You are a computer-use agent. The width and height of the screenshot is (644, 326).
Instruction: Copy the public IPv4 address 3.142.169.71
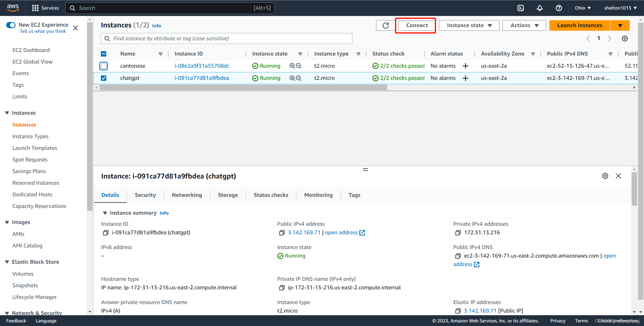click(282, 233)
